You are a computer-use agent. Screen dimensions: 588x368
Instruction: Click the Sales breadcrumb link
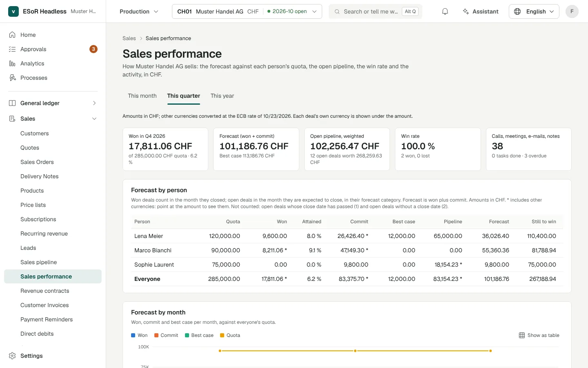click(x=129, y=38)
